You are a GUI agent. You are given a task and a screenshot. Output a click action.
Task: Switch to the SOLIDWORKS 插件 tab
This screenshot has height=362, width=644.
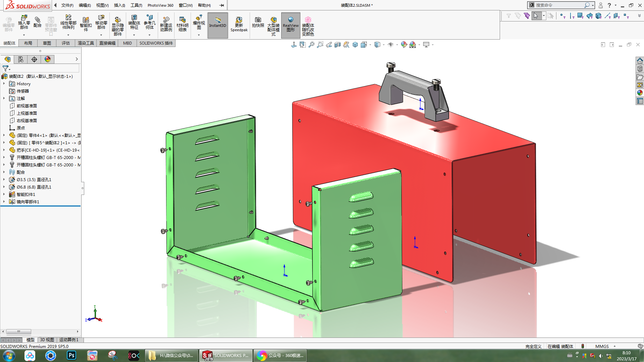[x=156, y=43]
